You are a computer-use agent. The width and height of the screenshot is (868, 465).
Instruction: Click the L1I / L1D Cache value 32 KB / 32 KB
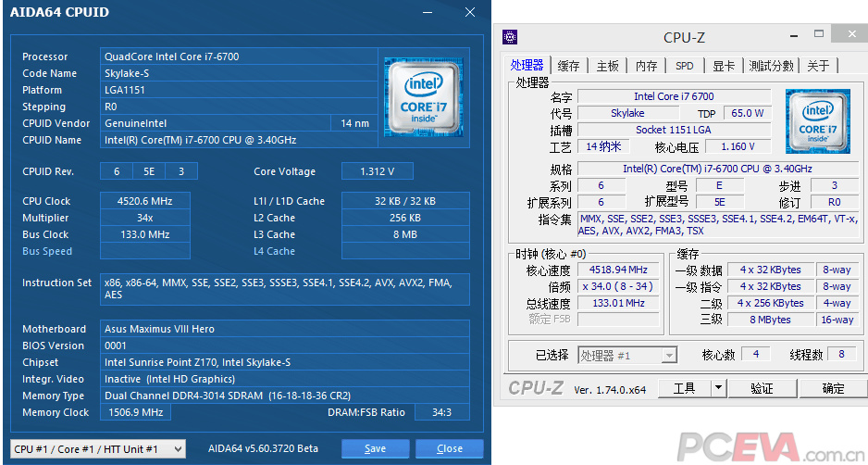pyautogui.click(x=405, y=201)
